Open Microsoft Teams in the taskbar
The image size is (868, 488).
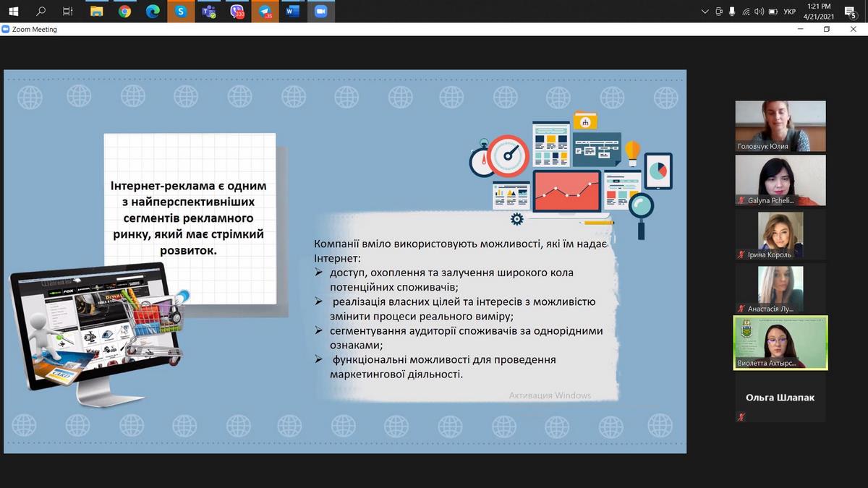[209, 12]
